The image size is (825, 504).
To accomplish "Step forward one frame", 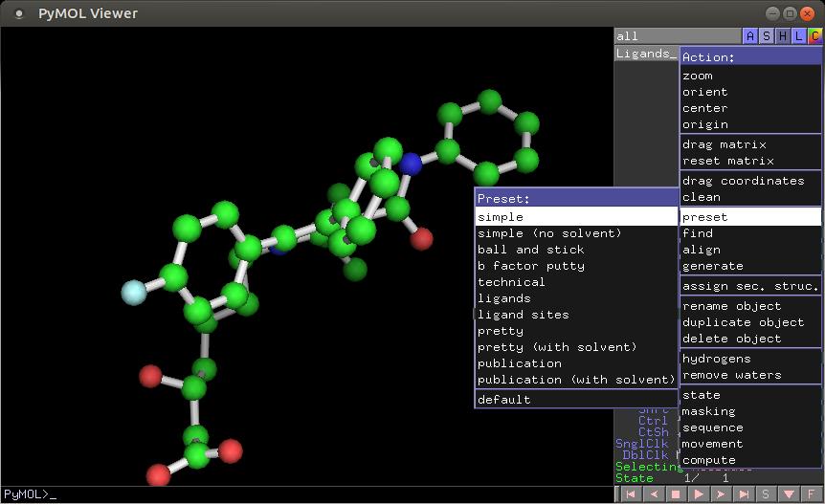I will (721, 494).
